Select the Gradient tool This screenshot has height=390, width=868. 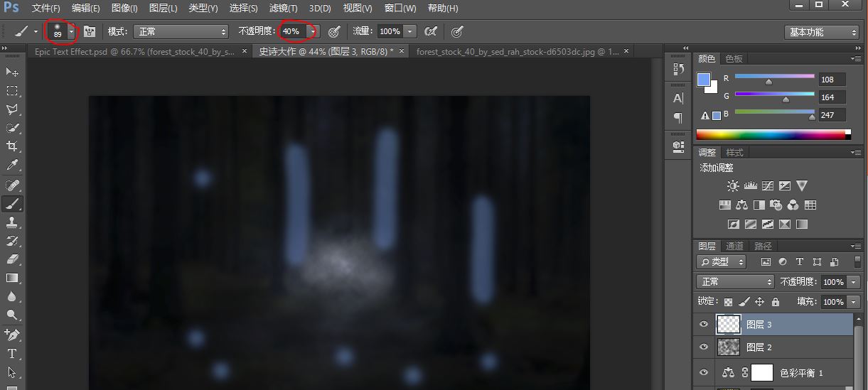tap(12, 278)
